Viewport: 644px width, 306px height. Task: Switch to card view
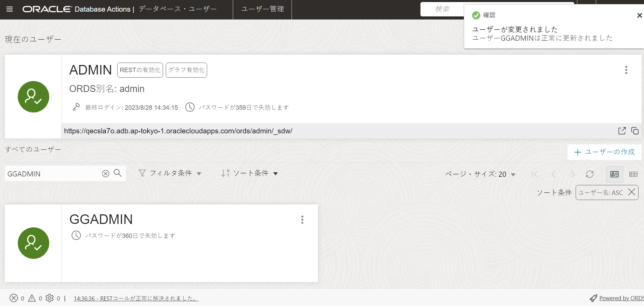click(614, 174)
